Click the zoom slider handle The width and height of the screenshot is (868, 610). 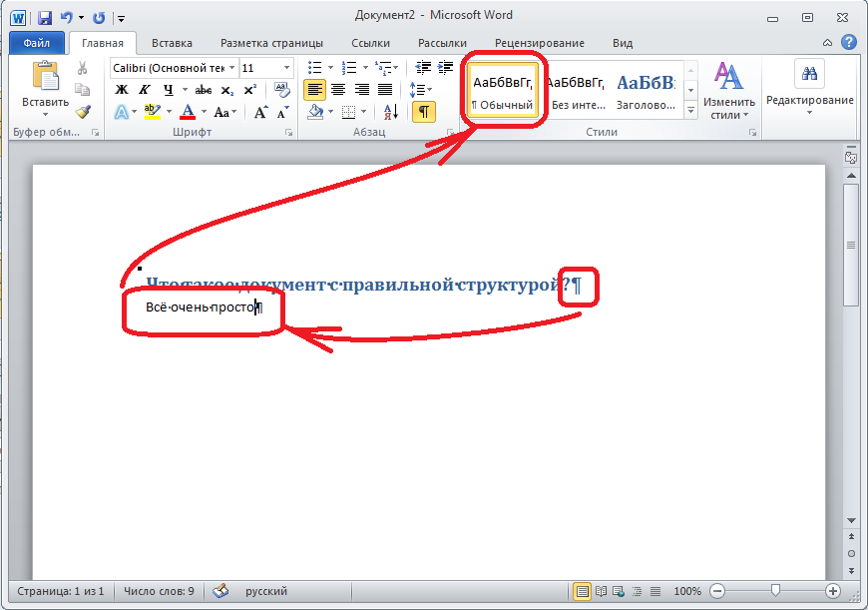point(775,591)
